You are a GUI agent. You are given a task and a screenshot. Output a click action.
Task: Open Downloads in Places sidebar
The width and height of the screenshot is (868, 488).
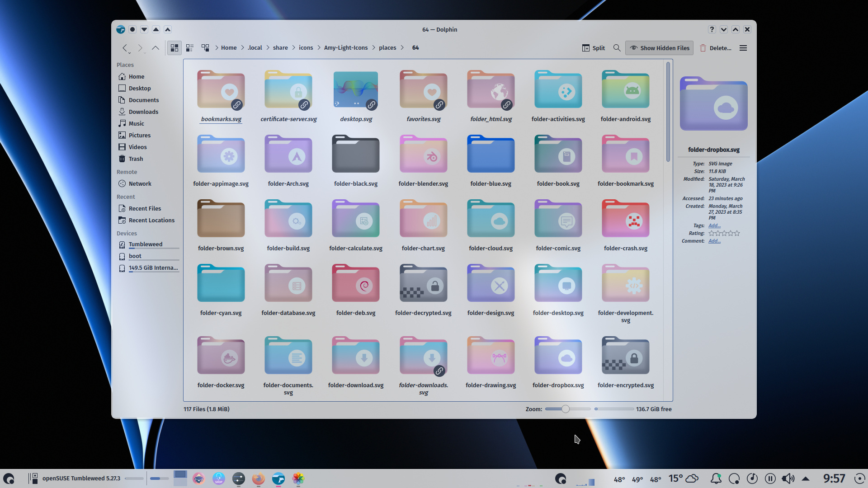pyautogui.click(x=148, y=112)
